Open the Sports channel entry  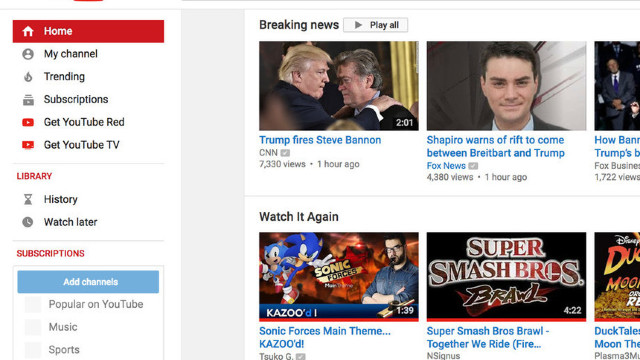[64, 350]
